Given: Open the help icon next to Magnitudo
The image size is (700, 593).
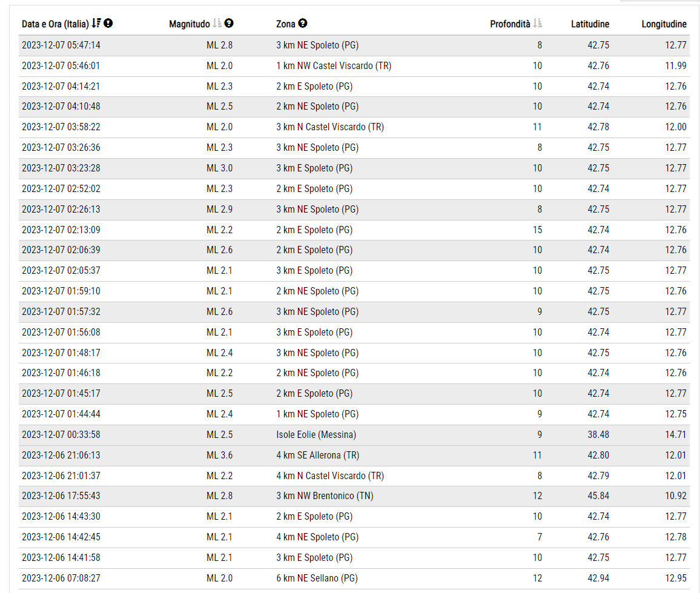Looking at the screenshot, I should click(229, 24).
